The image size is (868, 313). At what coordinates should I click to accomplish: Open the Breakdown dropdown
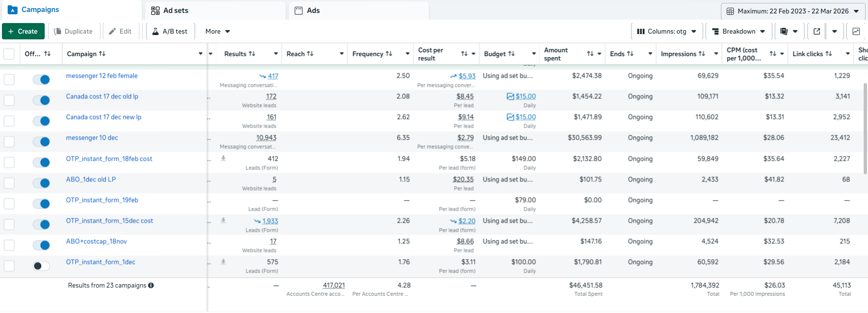coord(739,31)
